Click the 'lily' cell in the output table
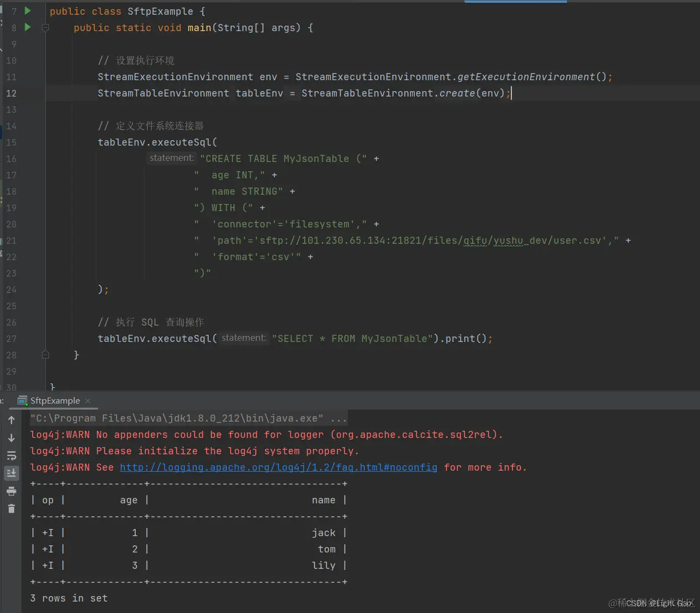Screen dimensions: 700x613 click(323, 566)
